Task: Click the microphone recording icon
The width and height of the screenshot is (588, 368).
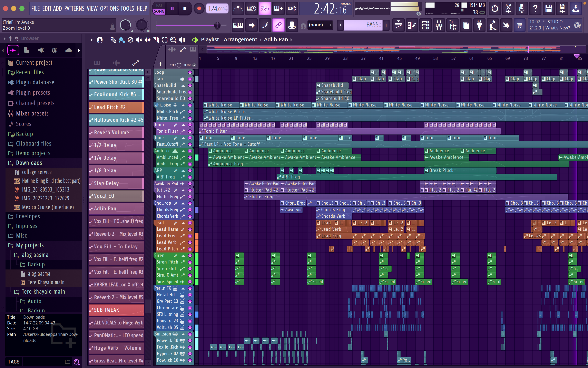Action: coord(522,9)
